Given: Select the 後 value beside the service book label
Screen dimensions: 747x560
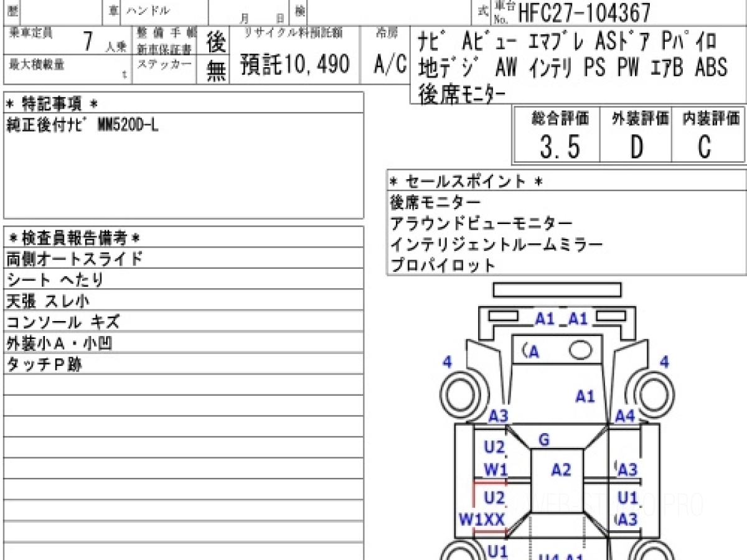Looking at the screenshot, I should [215, 42].
